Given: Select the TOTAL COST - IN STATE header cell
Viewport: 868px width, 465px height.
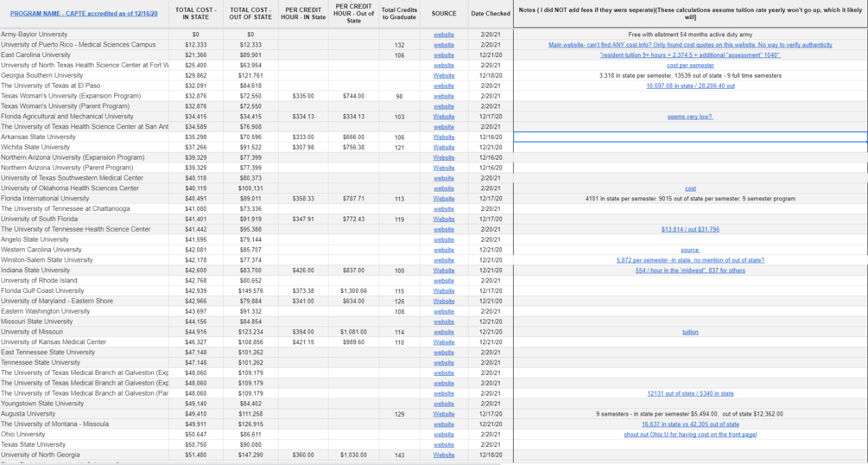Looking at the screenshot, I should click(195, 14).
